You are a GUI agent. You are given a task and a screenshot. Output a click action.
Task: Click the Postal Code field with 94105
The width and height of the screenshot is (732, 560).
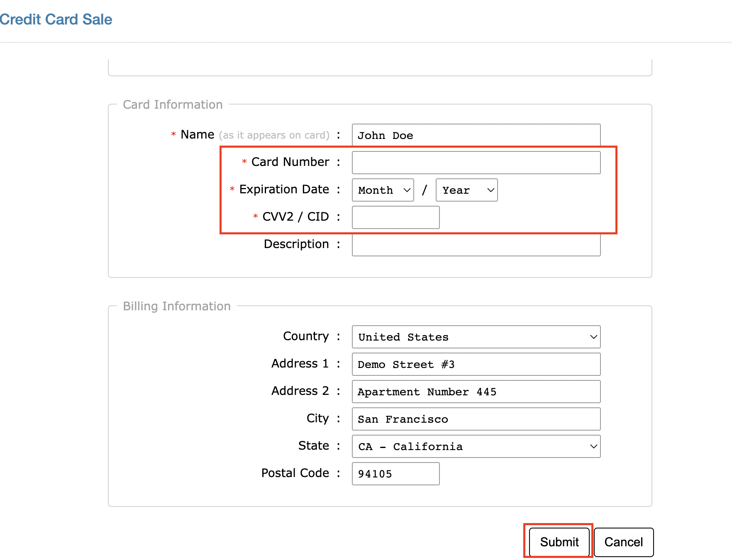click(395, 474)
